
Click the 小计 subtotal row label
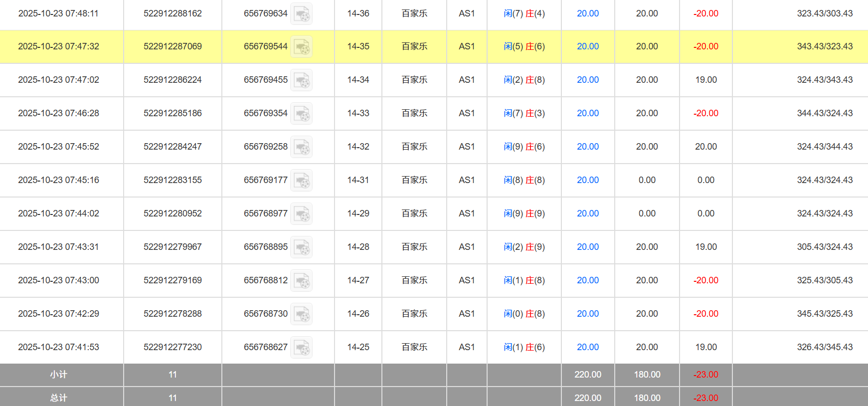tap(58, 375)
